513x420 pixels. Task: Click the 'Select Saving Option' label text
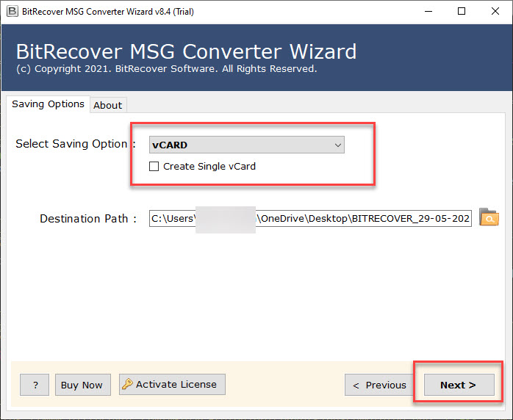[71, 144]
